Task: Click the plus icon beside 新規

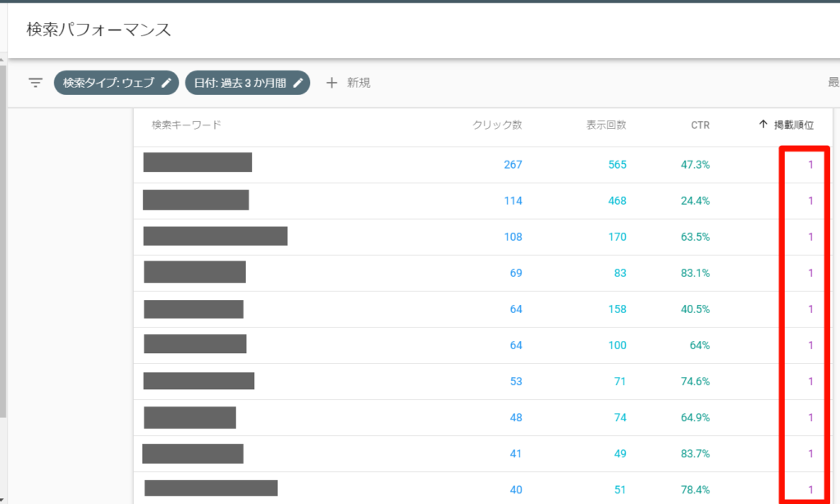Action: tap(331, 83)
